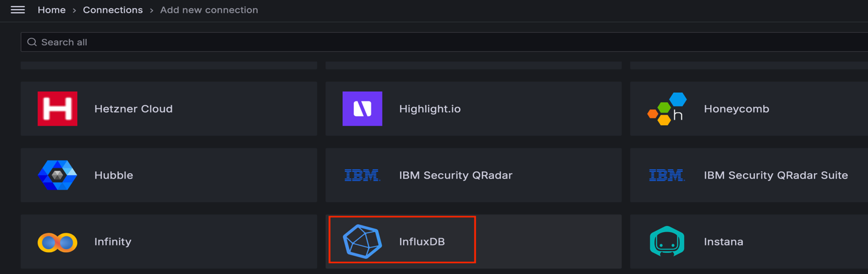Click the IBM logo beside QRadar Suite

(x=667, y=176)
